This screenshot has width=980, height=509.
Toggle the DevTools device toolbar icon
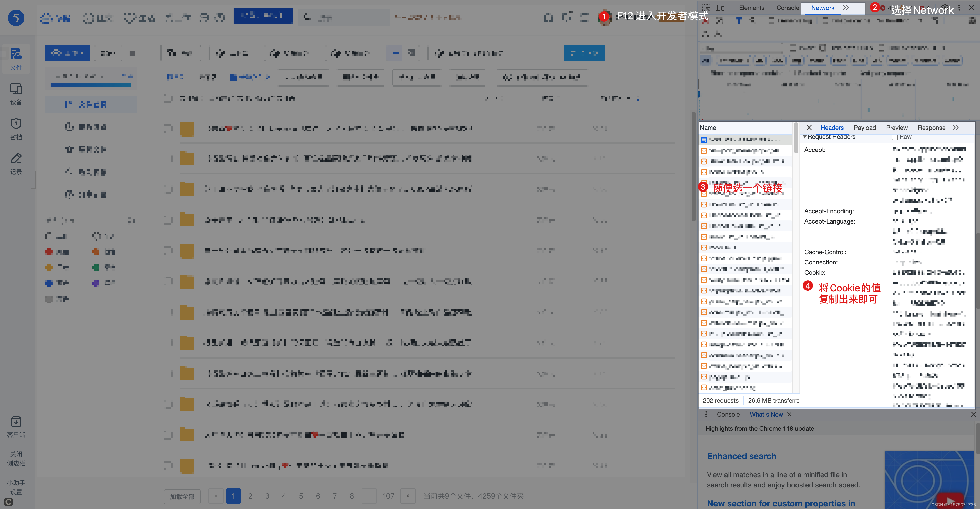[721, 8]
